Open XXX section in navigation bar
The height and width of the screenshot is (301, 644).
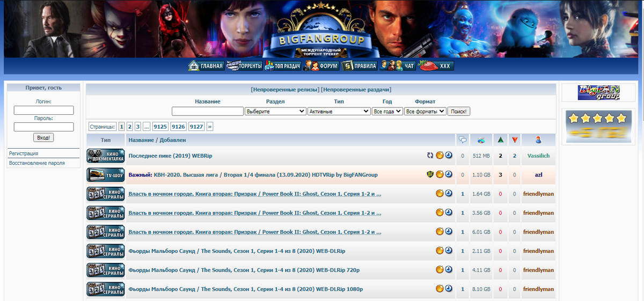tap(436, 66)
